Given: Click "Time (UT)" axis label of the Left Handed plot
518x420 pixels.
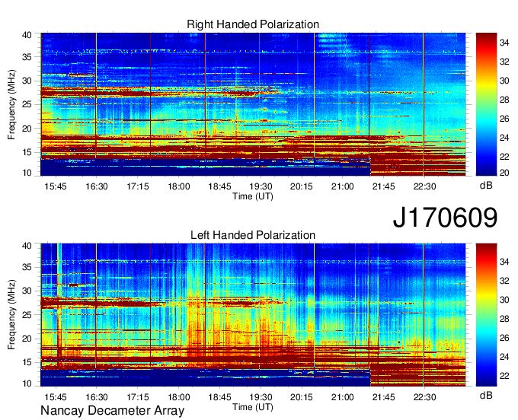Looking at the screenshot, I should click(253, 407).
